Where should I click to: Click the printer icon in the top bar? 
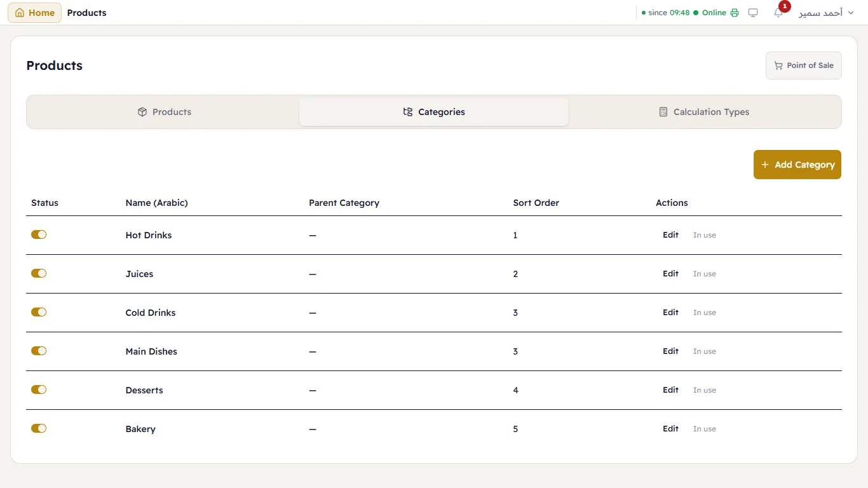pyautogui.click(x=735, y=13)
